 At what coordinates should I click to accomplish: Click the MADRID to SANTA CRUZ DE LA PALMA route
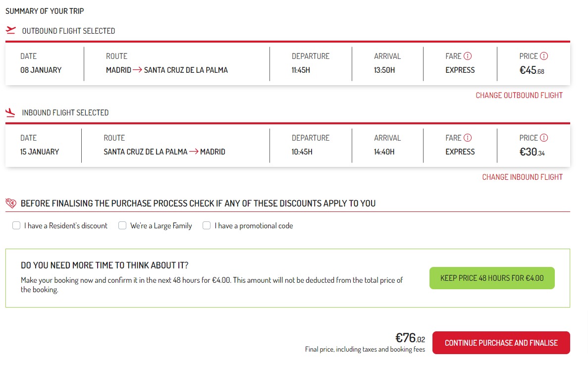click(x=167, y=70)
